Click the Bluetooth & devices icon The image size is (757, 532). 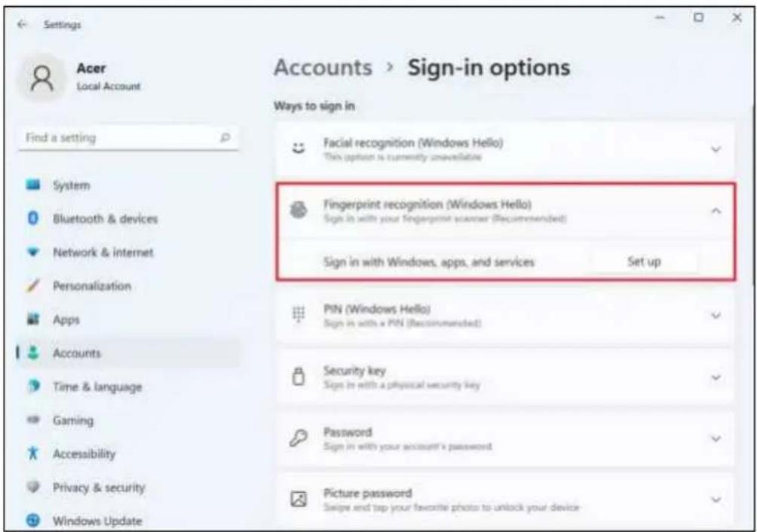click(33, 219)
